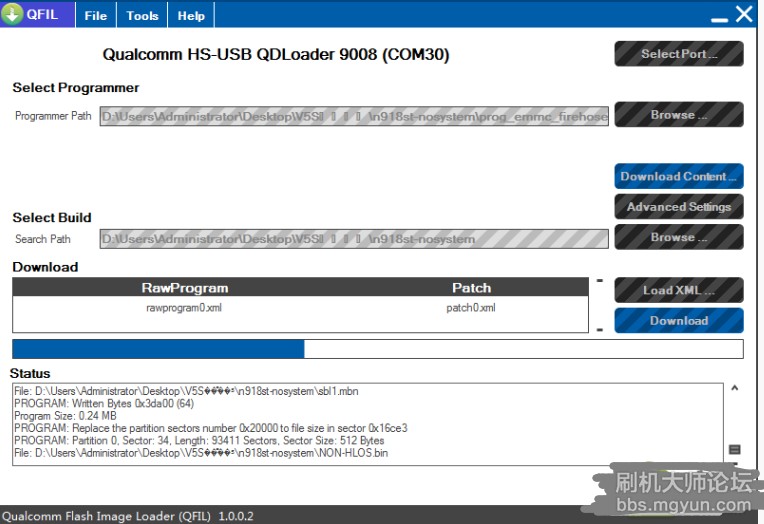
Task: Browse for the programmer path file
Action: [x=679, y=115]
